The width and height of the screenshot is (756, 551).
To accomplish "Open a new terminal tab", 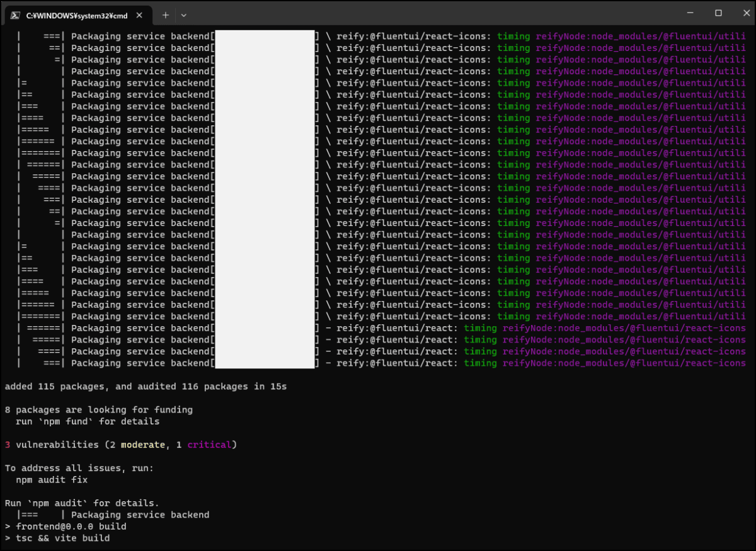I will (x=165, y=14).
